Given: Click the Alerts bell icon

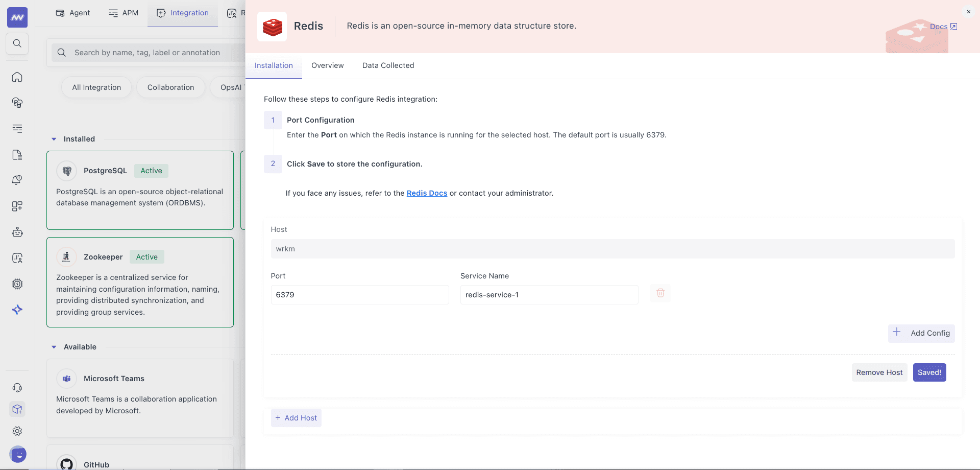Looking at the screenshot, I should click(17, 180).
